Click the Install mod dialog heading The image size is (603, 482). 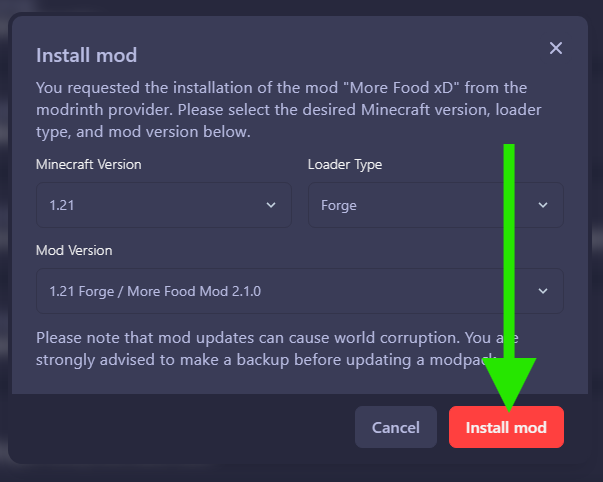(86, 54)
